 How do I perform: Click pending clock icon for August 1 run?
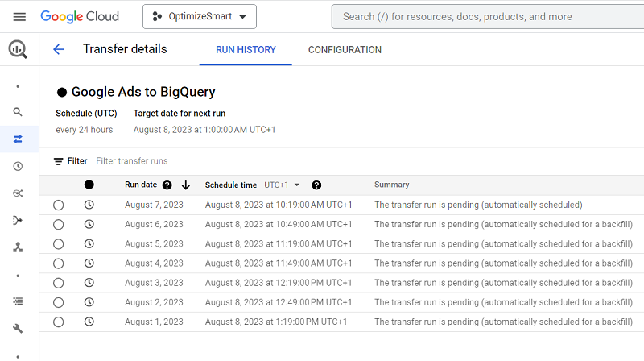click(89, 322)
